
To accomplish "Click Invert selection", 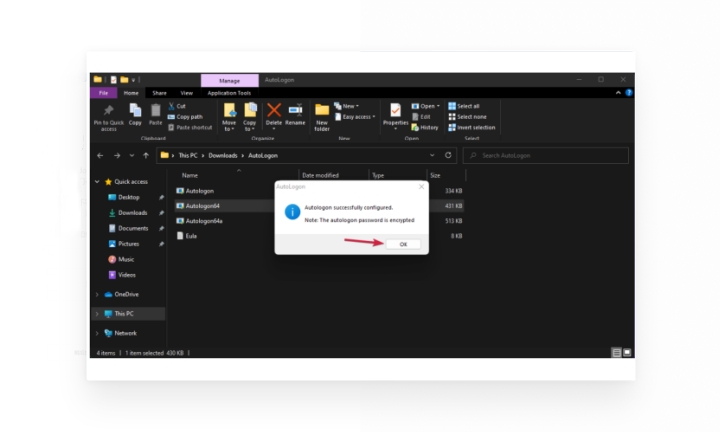I will (x=472, y=127).
